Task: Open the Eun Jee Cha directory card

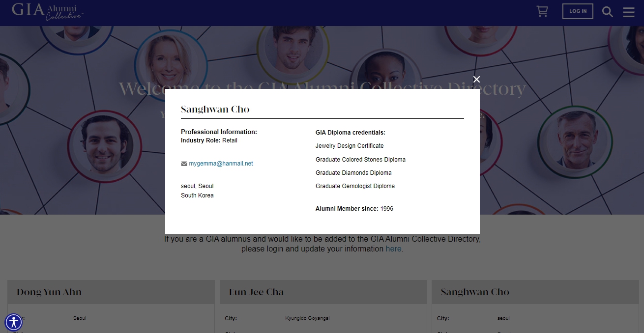Action: [323, 292]
